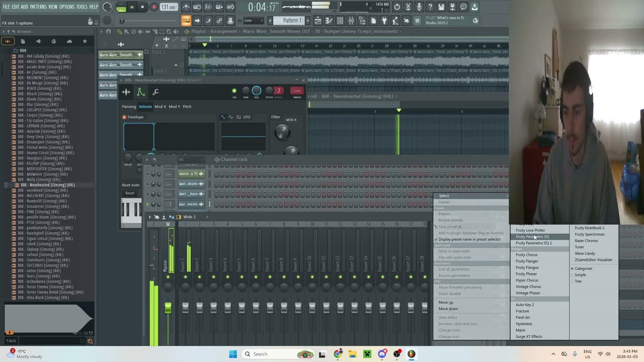Click the red Record button
The image size is (644, 362).
click(154, 7)
